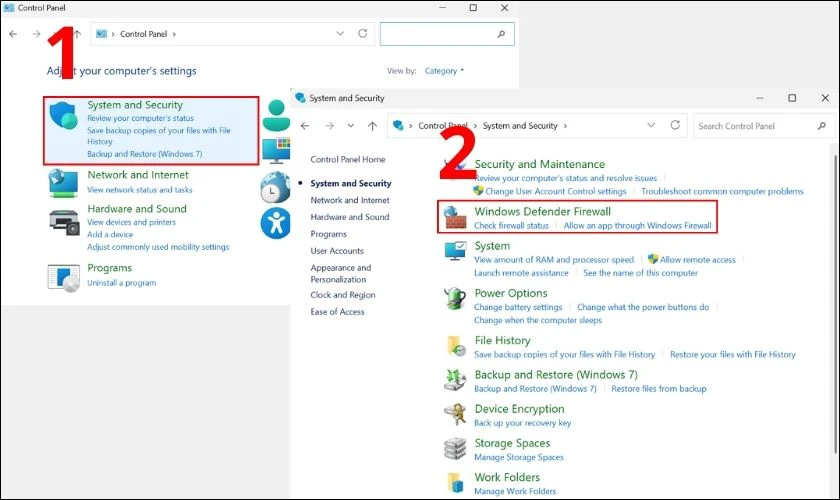Click the System and Security shield icon
The image size is (840, 500).
[64, 115]
